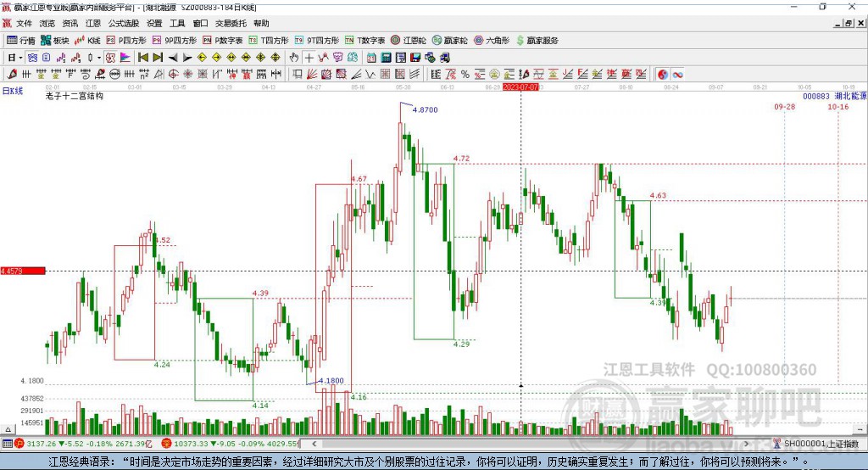Open the 六角形 hexagon tool
The height and width of the screenshot is (470, 868).
point(492,41)
